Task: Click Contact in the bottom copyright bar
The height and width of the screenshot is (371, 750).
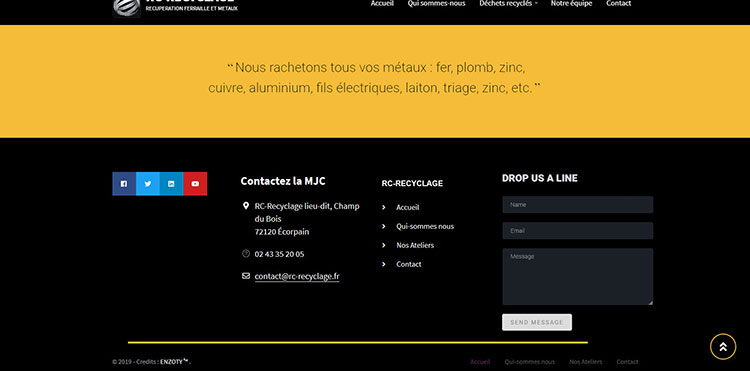Action: coord(627,362)
